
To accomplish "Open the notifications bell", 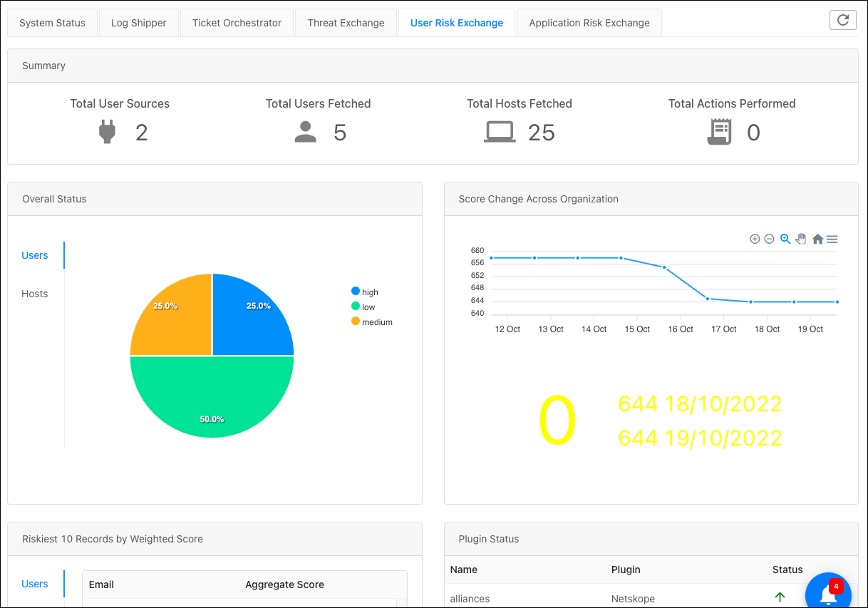I will click(x=829, y=594).
